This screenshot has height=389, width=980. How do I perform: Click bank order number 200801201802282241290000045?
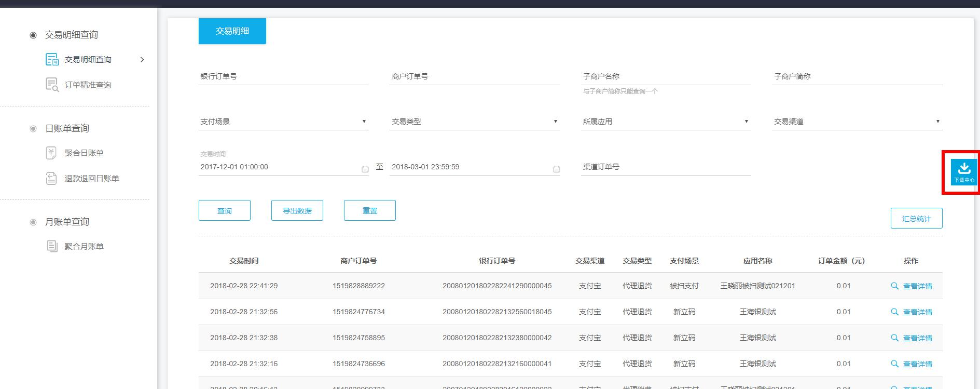coord(497,286)
